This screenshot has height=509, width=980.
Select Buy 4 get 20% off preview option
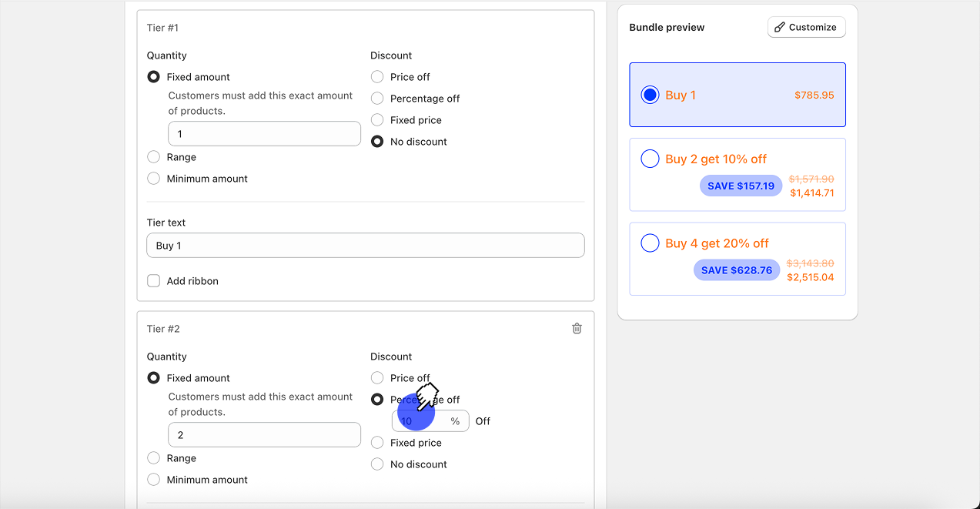(x=651, y=243)
